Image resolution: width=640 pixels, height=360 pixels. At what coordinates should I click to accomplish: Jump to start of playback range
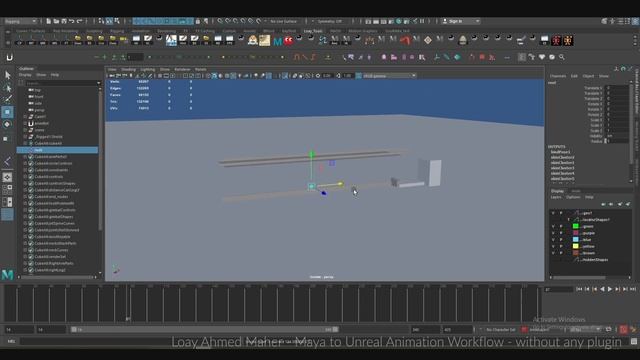[579, 289]
